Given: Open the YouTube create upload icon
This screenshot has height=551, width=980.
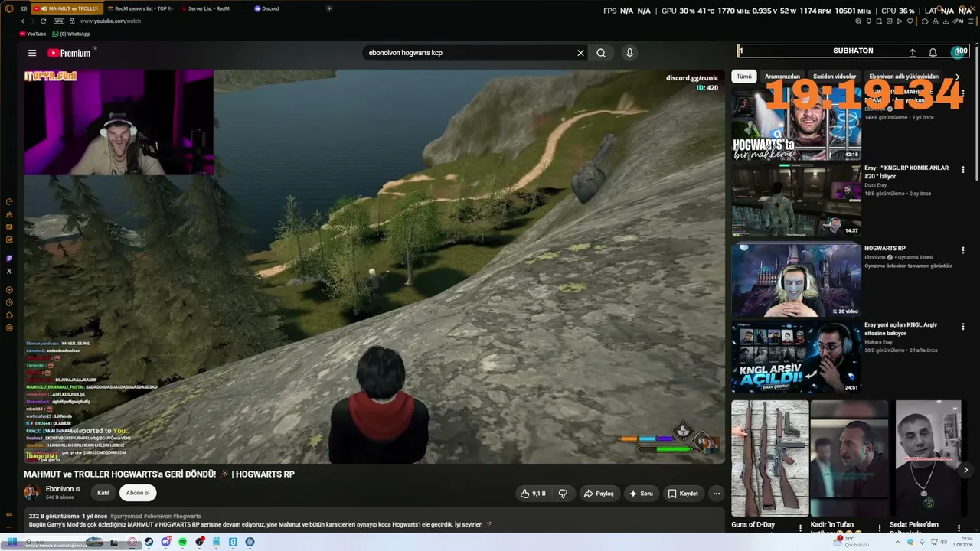Looking at the screenshot, I should pos(913,52).
